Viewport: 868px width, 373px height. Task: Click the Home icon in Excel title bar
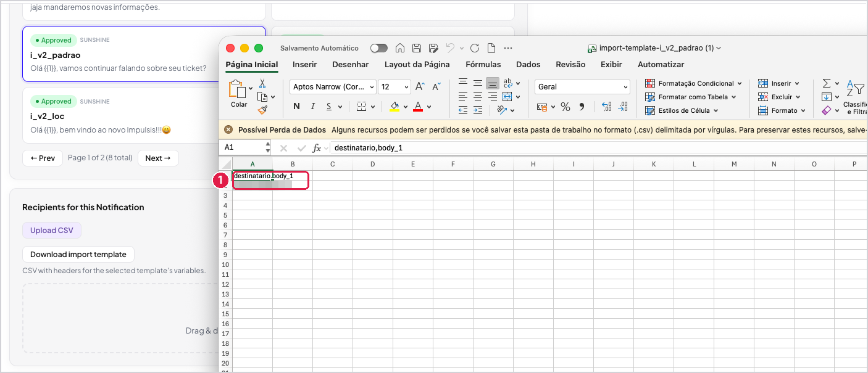coord(400,48)
